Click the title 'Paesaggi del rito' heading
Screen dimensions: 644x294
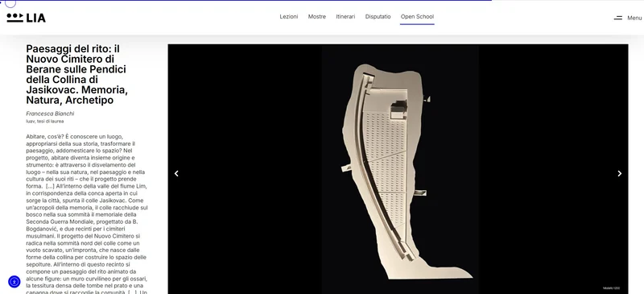tap(77, 74)
